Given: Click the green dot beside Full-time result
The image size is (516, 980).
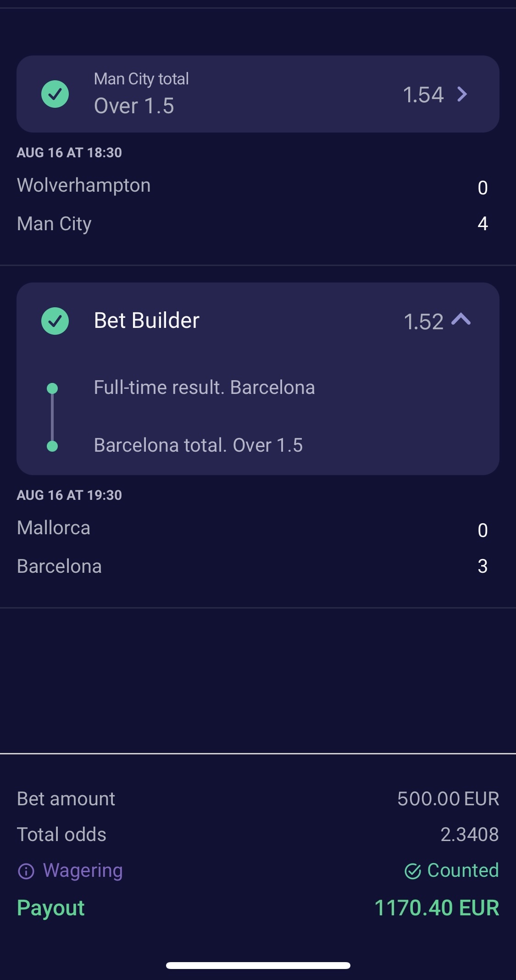Looking at the screenshot, I should [x=52, y=388].
